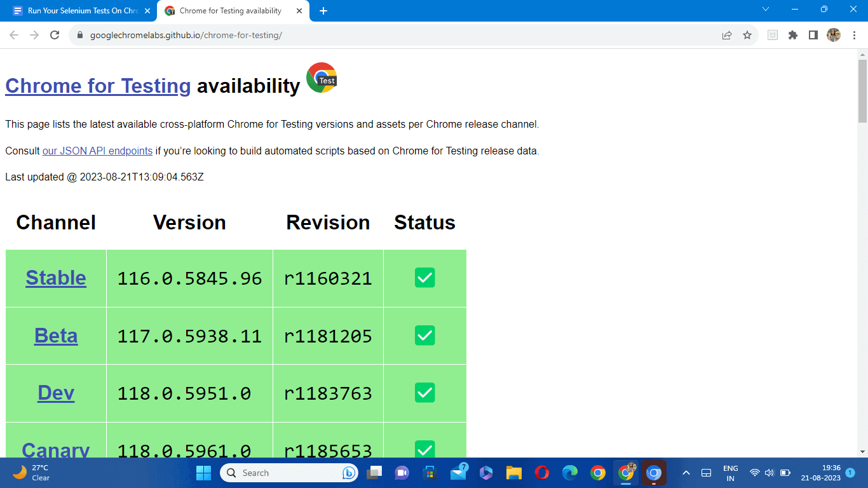Click the Stable channel status checkmark
Image resolution: width=868 pixels, height=488 pixels.
click(x=424, y=278)
